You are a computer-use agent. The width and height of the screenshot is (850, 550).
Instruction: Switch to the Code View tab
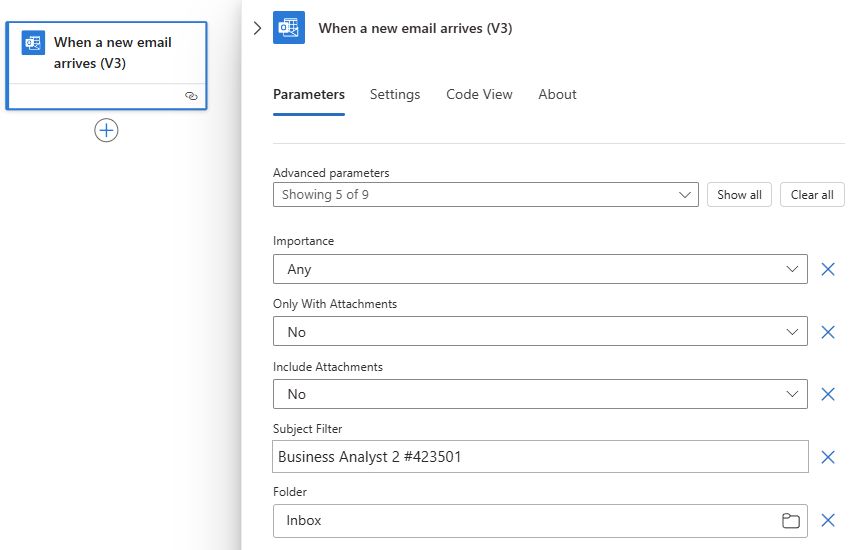[479, 94]
